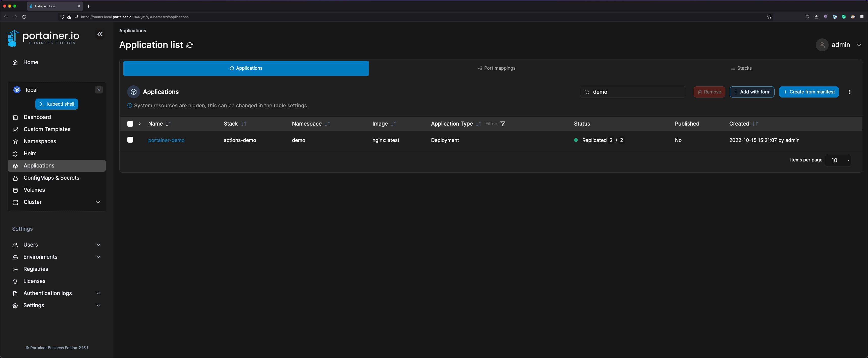The image size is (868, 358).
Task: Click Kubernetes local environment icon
Action: (x=17, y=90)
